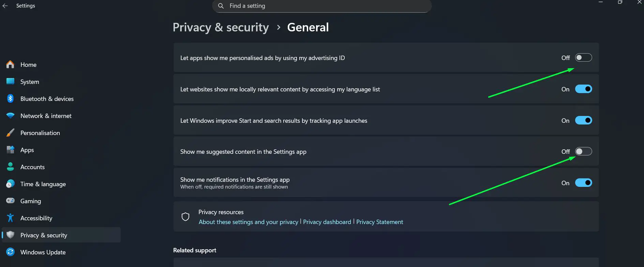The width and height of the screenshot is (644, 267).
Task: Enable personalised ads using advertising ID
Action: [x=583, y=58]
